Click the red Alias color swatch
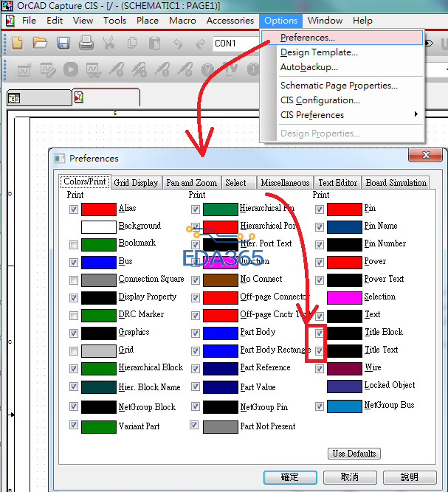The image size is (448, 492). pyautogui.click(x=99, y=209)
